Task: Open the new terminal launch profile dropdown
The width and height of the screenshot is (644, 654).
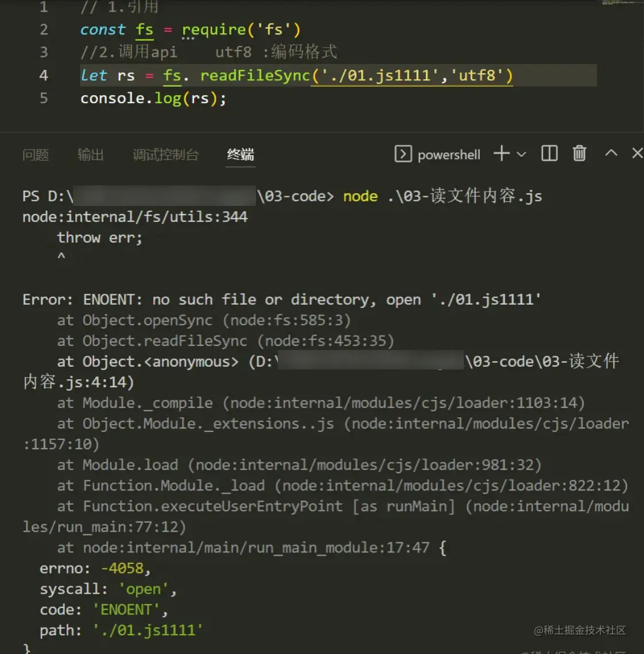Action: (x=521, y=154)
